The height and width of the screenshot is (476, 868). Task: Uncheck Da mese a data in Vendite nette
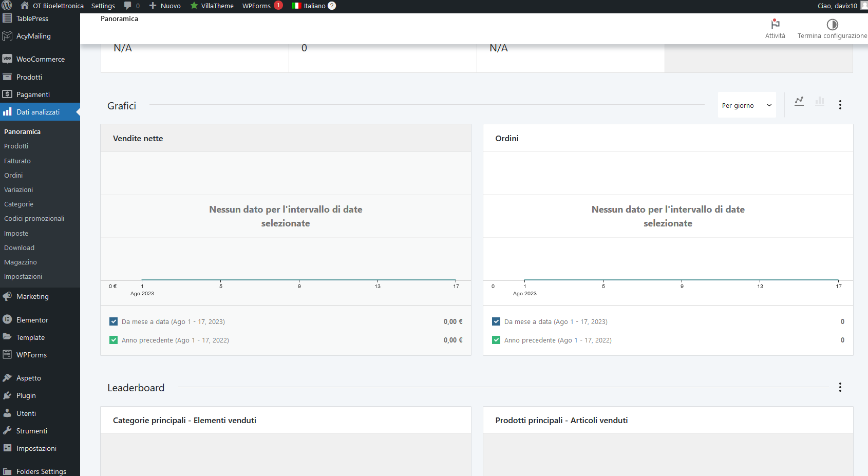pos(114,321)
